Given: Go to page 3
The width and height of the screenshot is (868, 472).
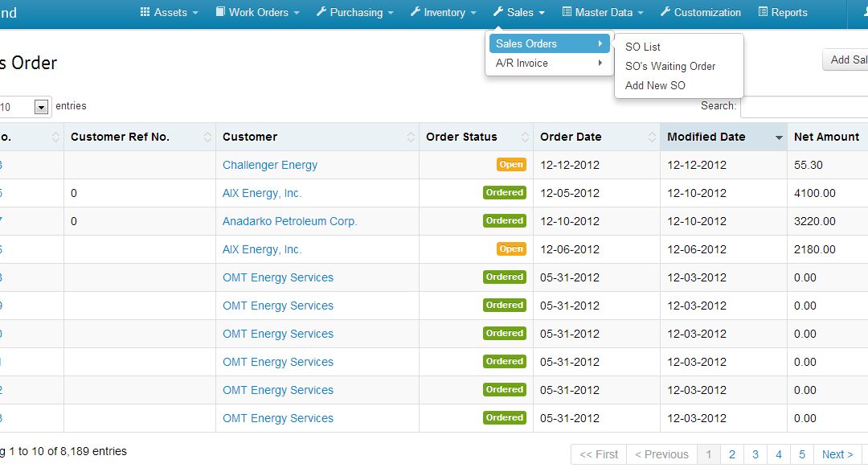Looking at the screenshot, I should tap(755, 454).
